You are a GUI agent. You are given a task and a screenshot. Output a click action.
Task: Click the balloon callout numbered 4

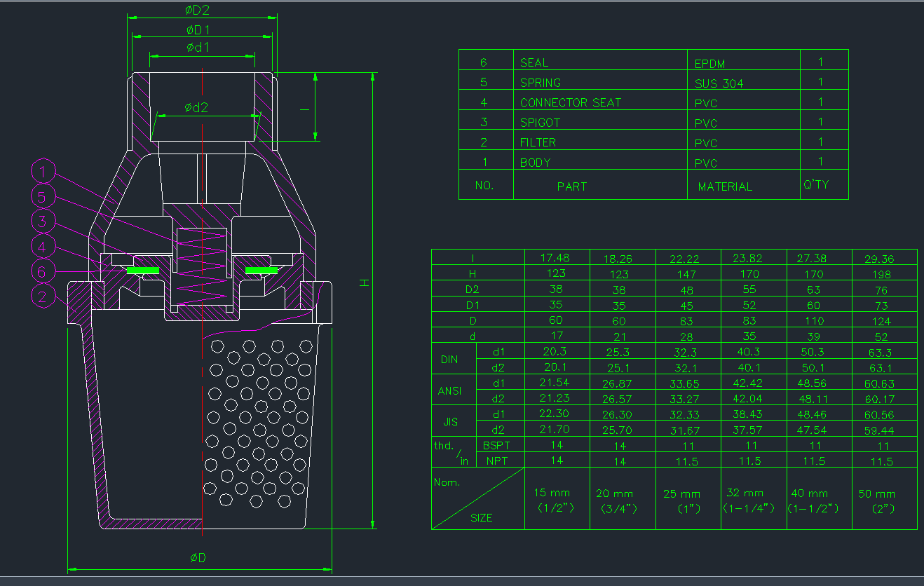(x=43, y=246)
